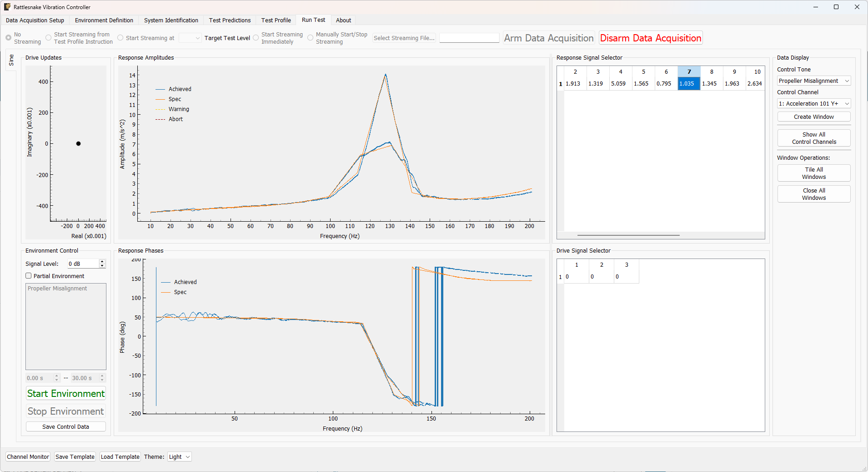Select the No Streaming radio option
Screen dimensions: 868x472
[x=23, y=38]
